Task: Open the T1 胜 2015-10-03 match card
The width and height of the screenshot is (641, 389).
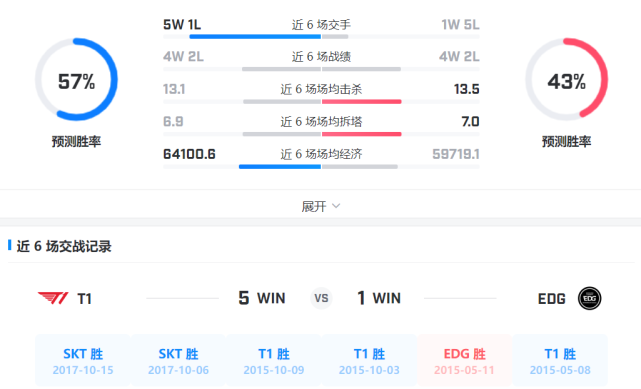Action: [369, 361]
